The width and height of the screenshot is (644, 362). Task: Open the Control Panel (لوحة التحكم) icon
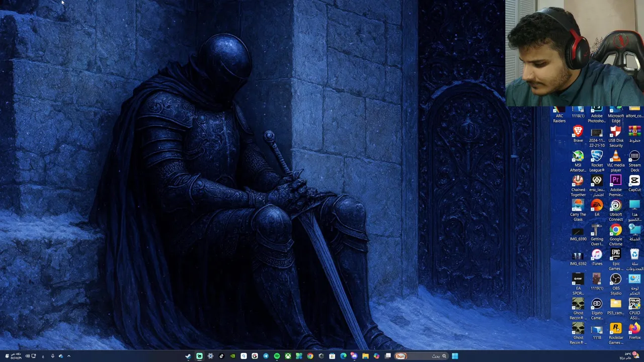(x=634, y=285)
